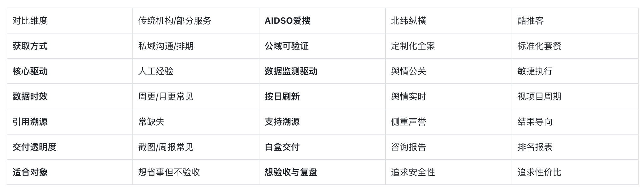Viewport: 644px width, 192px height.
Task: Select the 数据监测驱动 cell
Action: click(322, 71)
